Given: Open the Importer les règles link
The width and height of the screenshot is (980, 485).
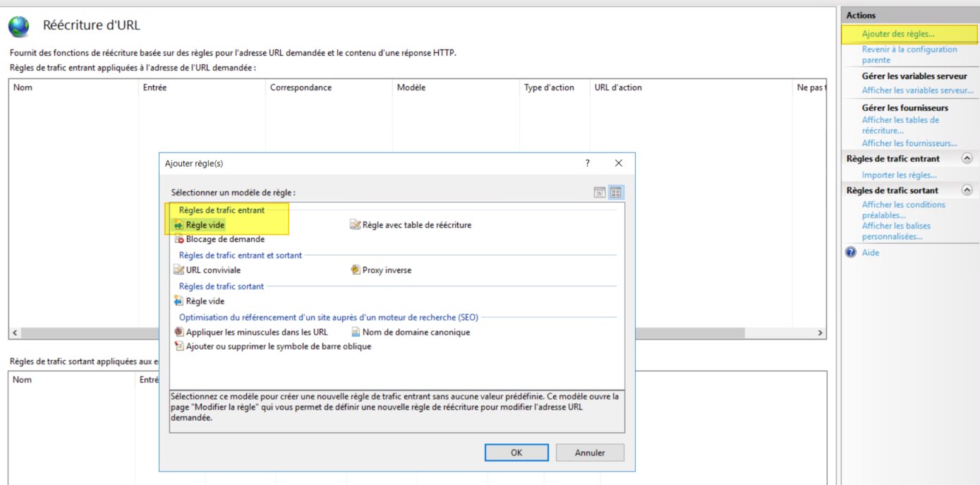Looking at the screenshot, I should pos(899,175).
